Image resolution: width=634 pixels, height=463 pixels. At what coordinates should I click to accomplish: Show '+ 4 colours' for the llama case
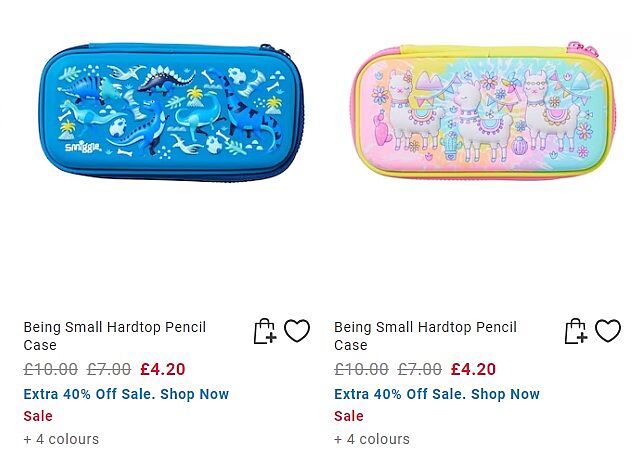[x=372, y=439]
